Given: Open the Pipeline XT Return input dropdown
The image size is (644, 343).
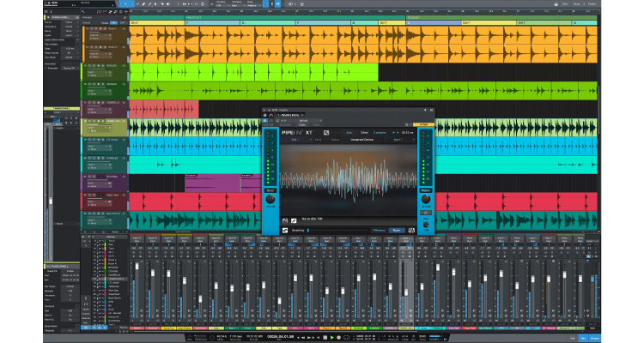Looking at the screenshot, I should [400, 140].
